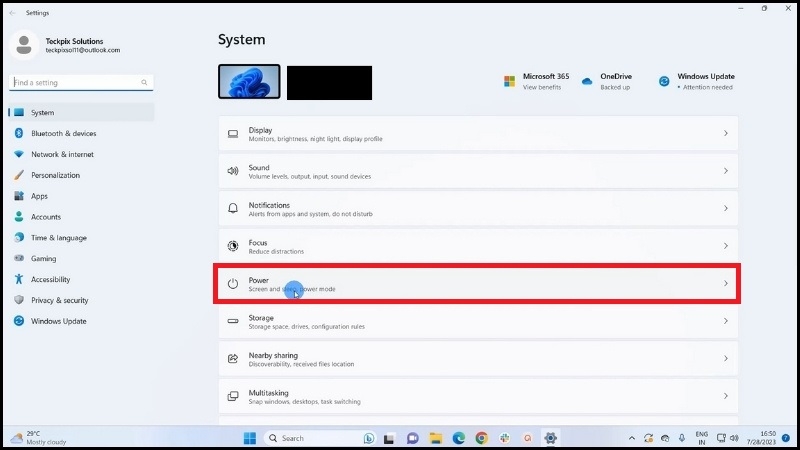Click the desktop wallpaper thumbnail preview
The height and width of the screenshot is (450, 800).
point(249,82)
